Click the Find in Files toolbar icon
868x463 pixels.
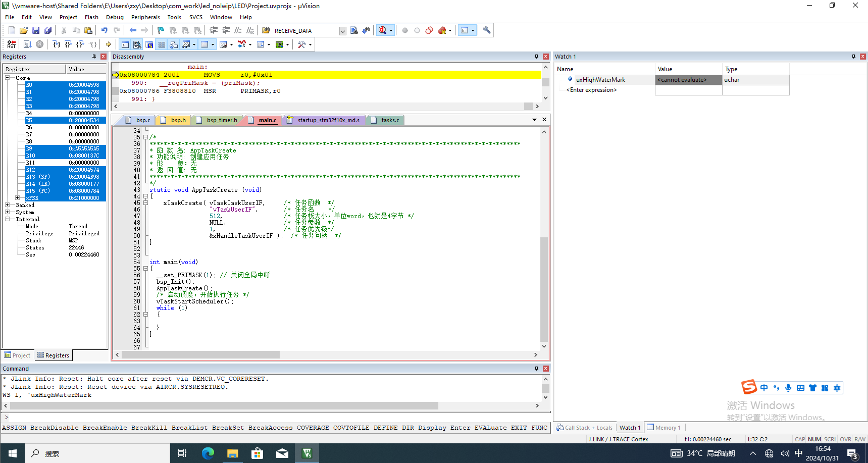click(266, 30)
